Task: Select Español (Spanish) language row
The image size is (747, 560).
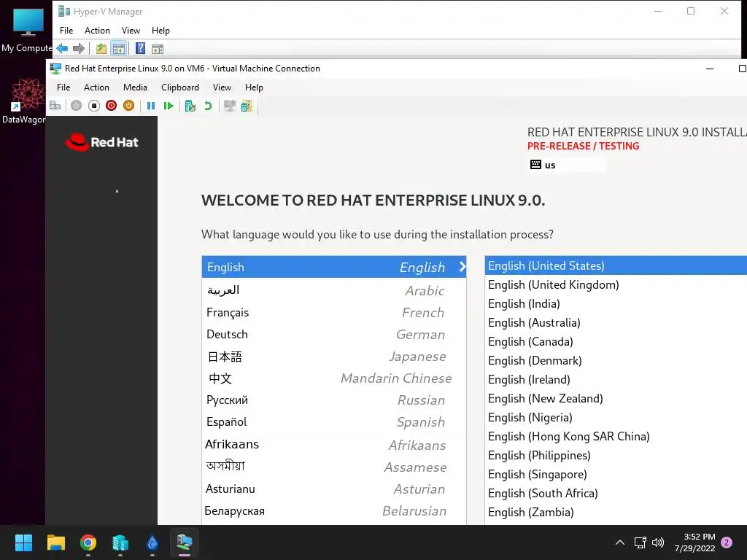Action: pos(334,422)
